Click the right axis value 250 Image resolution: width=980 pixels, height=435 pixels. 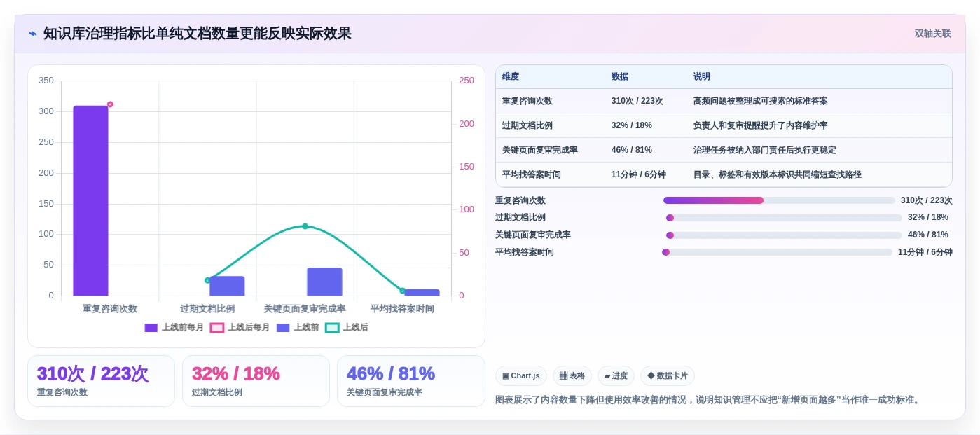click(x=467, y=81)
